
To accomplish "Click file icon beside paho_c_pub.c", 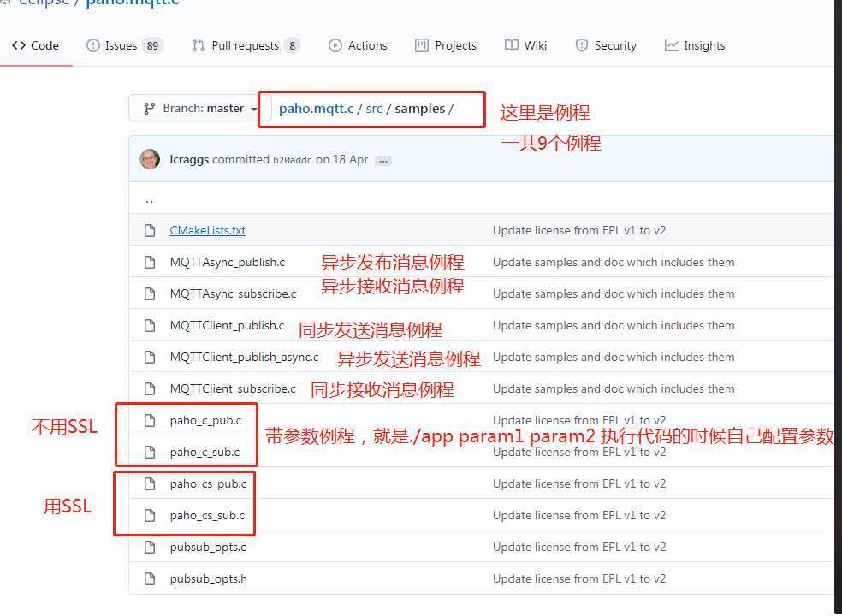I will click(150, 421).
